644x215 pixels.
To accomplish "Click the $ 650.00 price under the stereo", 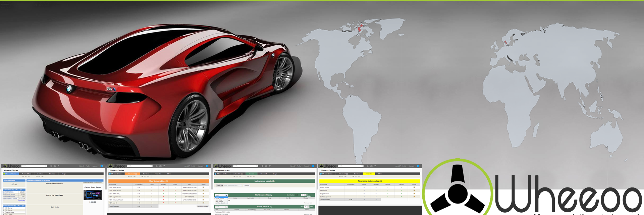I will pos(93,202).
